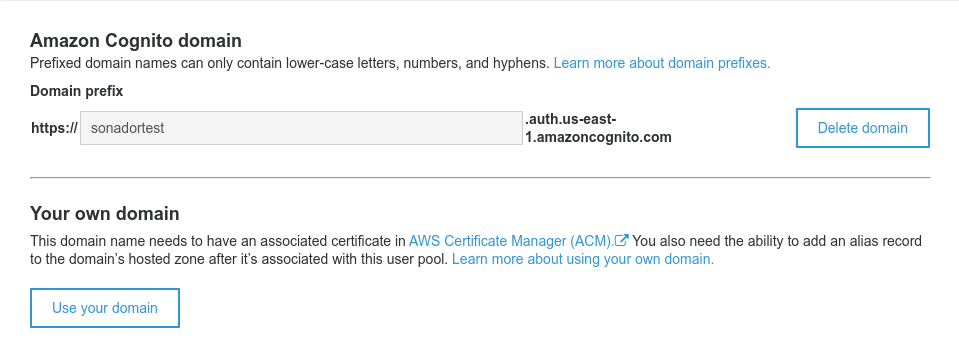This screenshot has width=959, height=362.
Task: Click the .auth.us-east-1.amazoncognito.com suffix text
Action: (598, 128)
